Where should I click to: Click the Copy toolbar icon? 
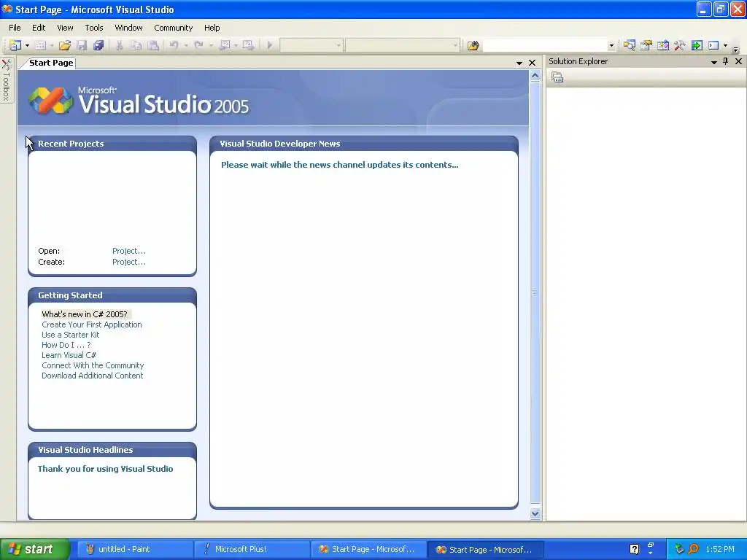[x=136, y=45]
